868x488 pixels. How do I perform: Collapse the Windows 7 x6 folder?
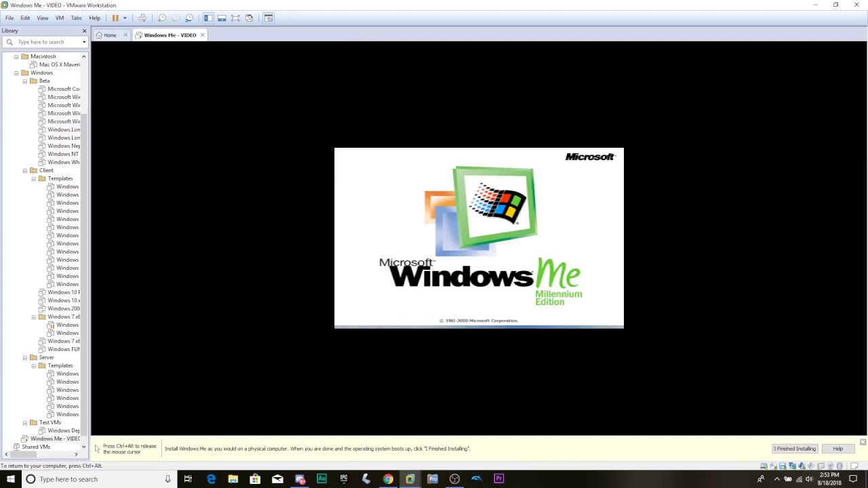pyautogui.click(x=33, y=317)
